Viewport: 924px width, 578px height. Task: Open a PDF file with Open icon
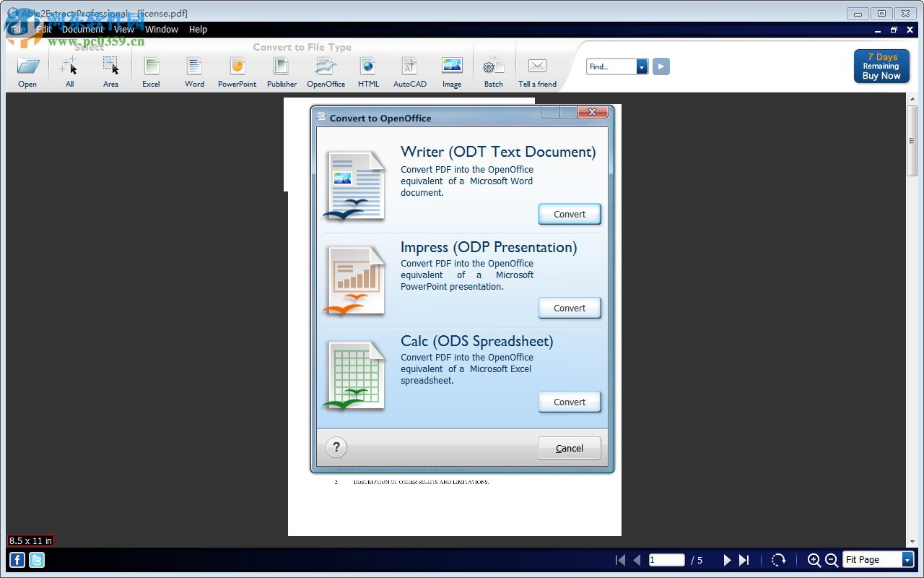click(x=27, y=66)
